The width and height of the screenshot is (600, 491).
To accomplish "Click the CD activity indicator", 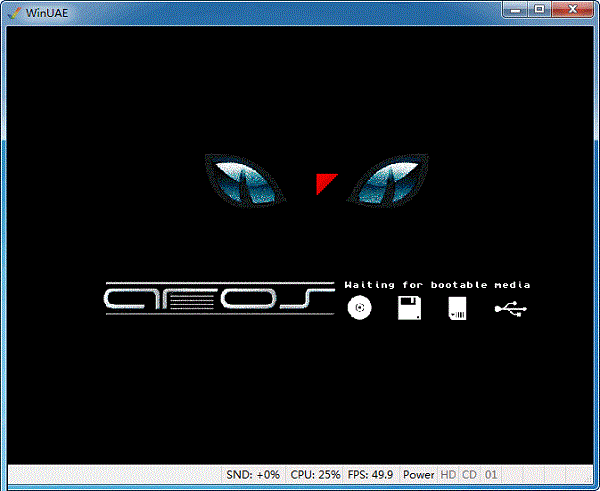I will click(x=469, y=475).
